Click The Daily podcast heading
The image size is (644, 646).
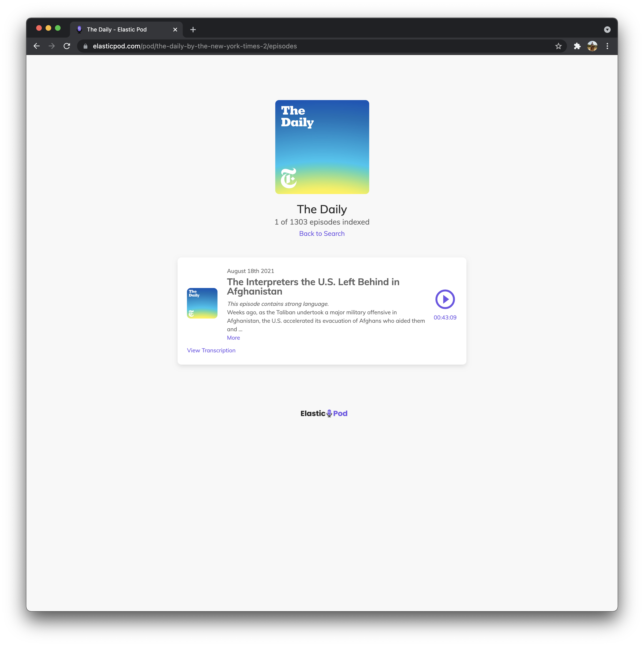point(322,209)
